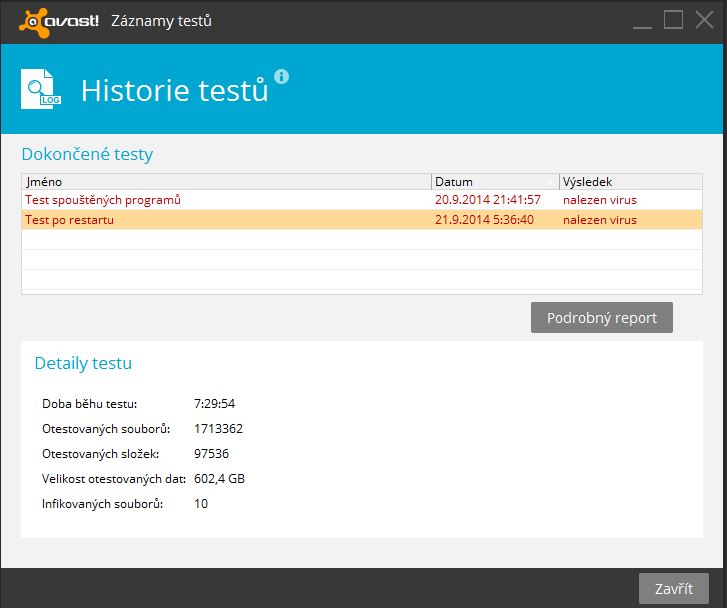Click nalezen virus result in first row

[599, 200]
